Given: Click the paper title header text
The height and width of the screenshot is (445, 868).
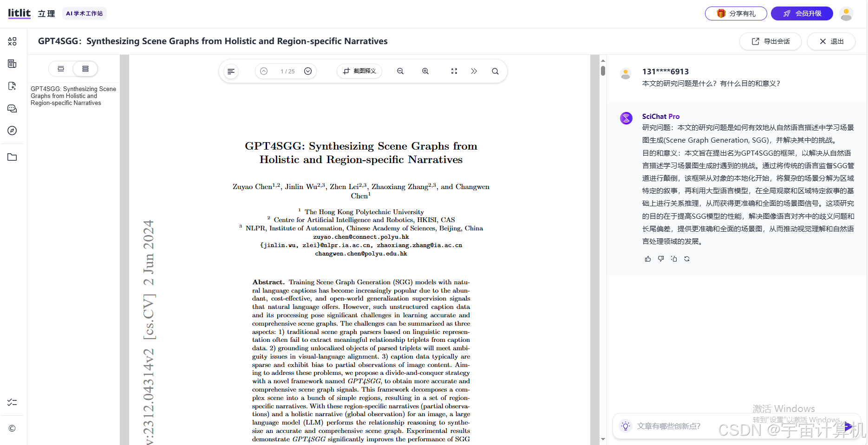Looking at the screenshot, I should click(x=213, y=41).
